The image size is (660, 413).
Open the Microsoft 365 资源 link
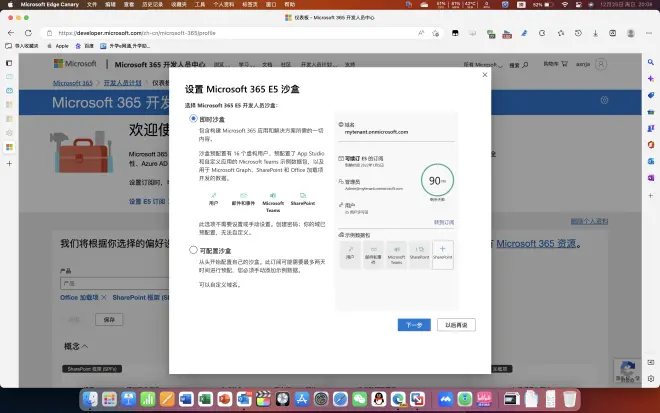click(536, 243)
